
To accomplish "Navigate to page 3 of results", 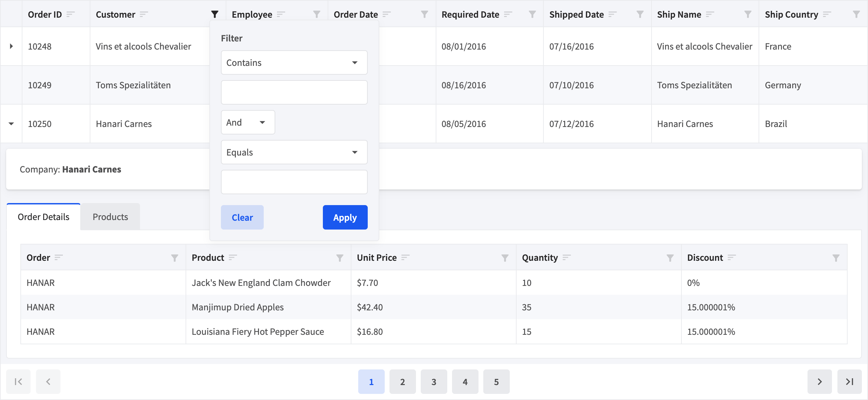I will coord(433,381).
